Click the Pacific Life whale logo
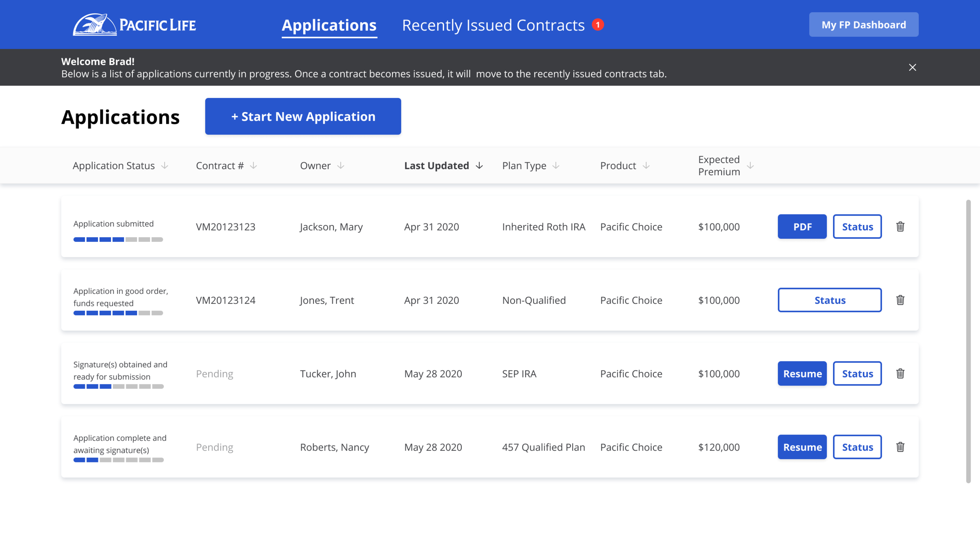Screen dimensions: 980x551 point(95,25)
